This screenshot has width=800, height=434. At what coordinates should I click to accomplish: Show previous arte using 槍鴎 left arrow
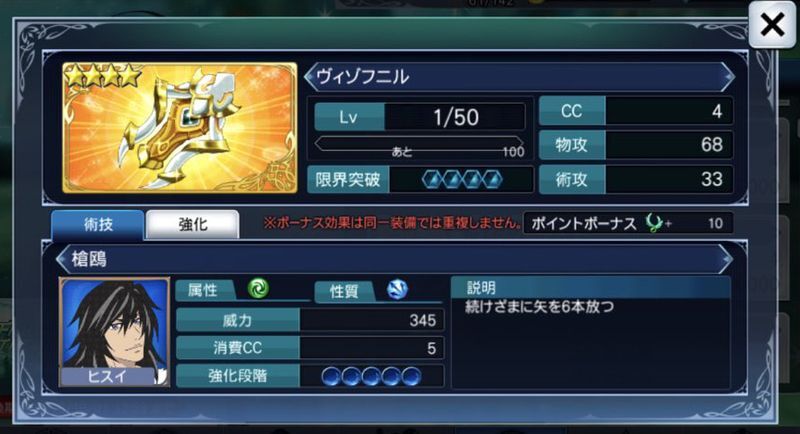pyautogui.click(x=62, y=259)
